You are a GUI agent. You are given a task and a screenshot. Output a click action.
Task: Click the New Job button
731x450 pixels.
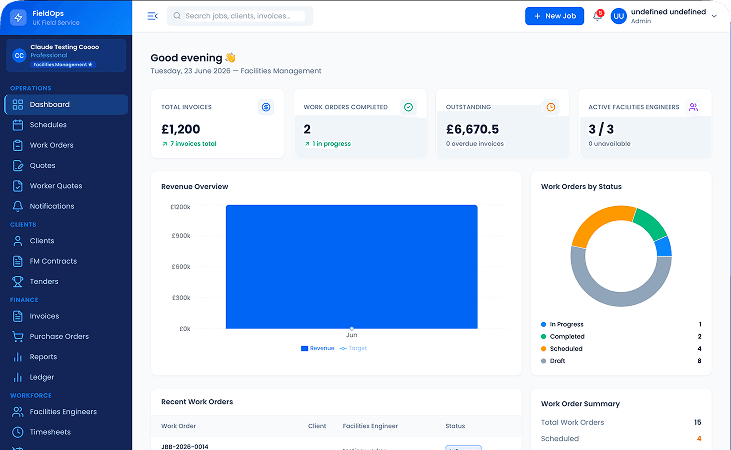[x=554, y=16]
